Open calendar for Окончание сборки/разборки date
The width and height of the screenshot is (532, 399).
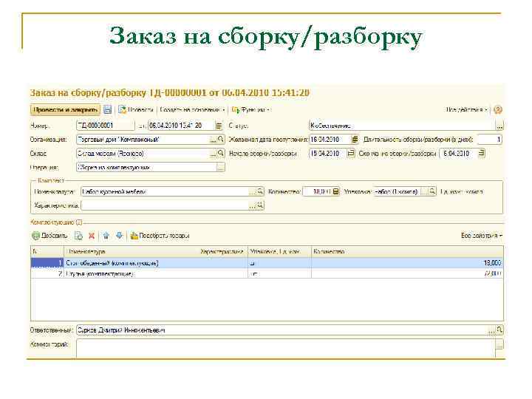click(x=482, y=154)
